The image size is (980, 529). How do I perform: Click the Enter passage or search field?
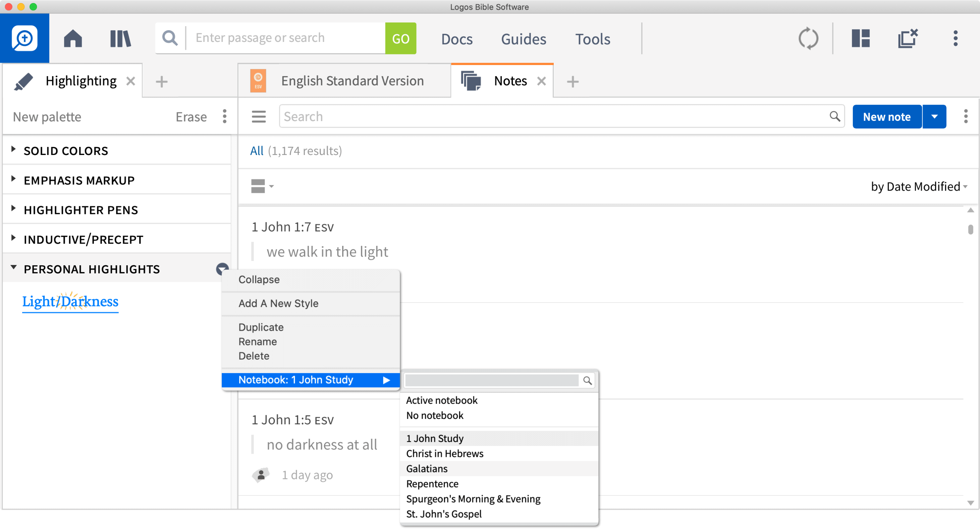(x=285, y=38)
